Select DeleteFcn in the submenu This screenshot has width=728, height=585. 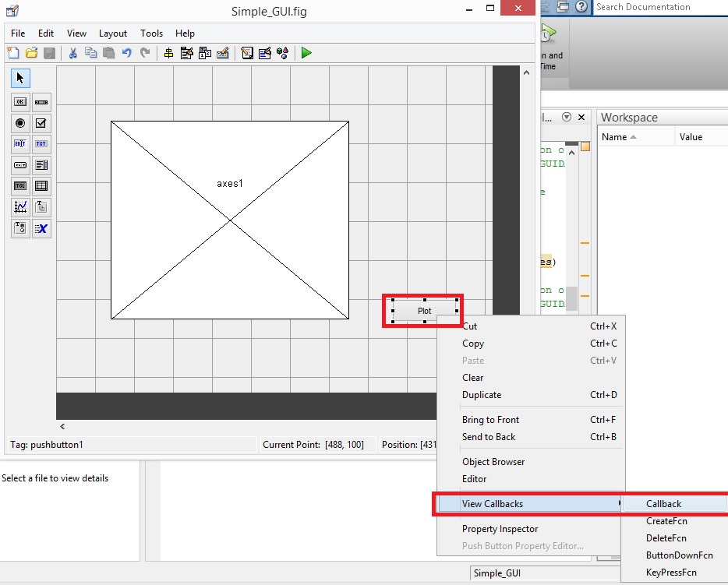674,538
